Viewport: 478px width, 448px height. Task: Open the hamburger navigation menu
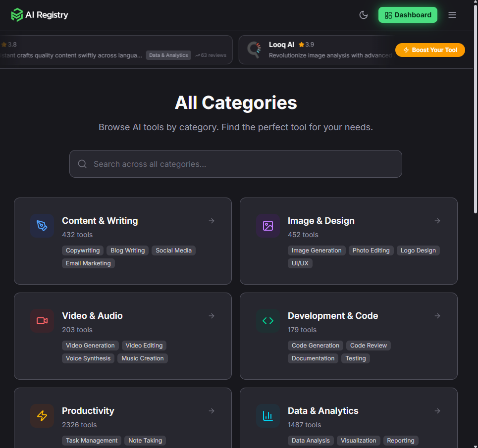[452, 15]
